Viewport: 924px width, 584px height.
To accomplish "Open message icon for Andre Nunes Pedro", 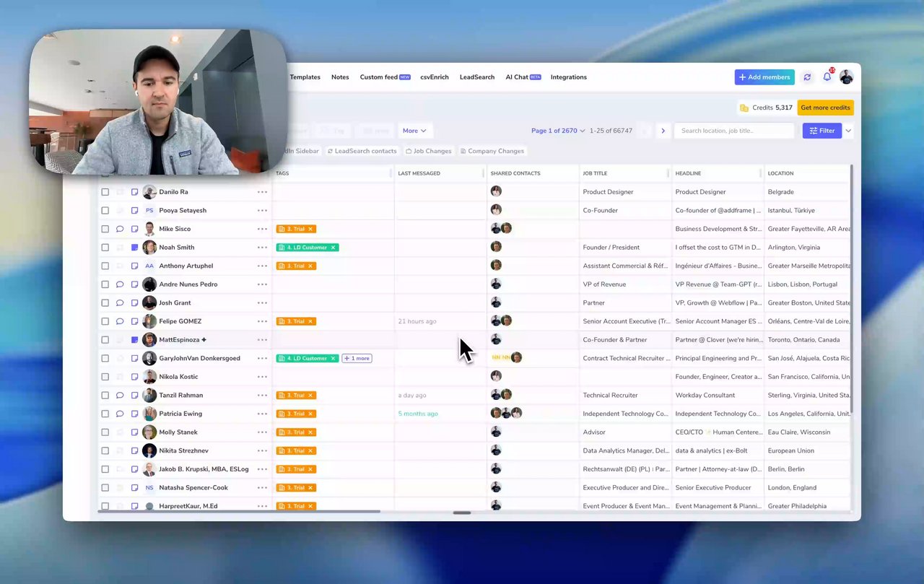I will coord(120,284).
